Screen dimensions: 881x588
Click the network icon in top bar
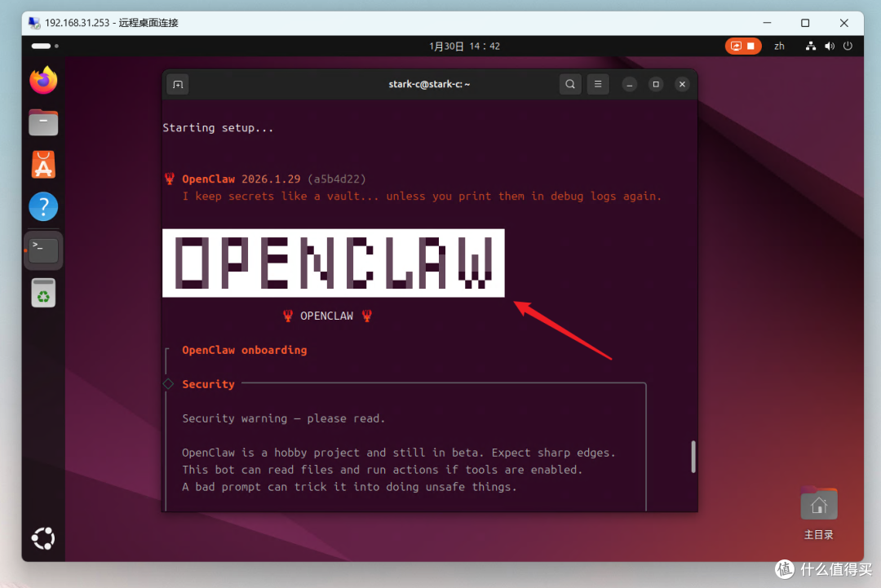(x=810, y=46)
